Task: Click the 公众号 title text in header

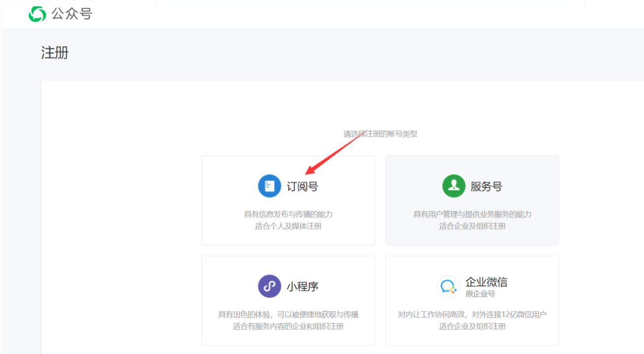Action: click(x=71, y=14)
